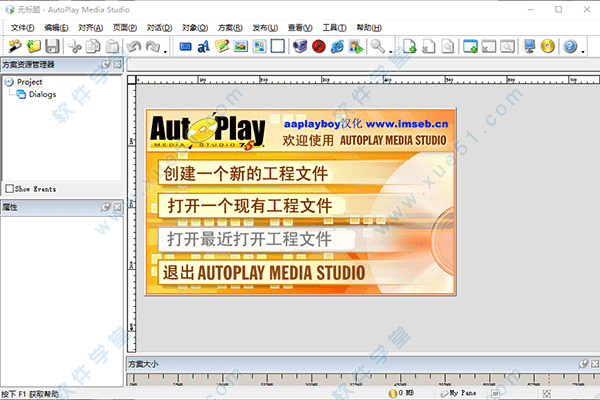The image size is (600, 400).
Task: Insert a web browser object
Action: tap(337, 46)
